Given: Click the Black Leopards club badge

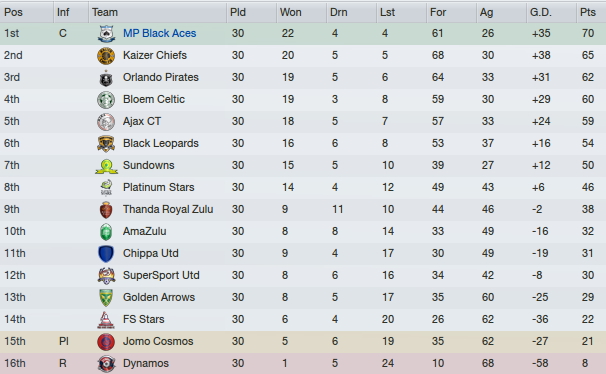Looking at the screenshot, I should point(106,144).
